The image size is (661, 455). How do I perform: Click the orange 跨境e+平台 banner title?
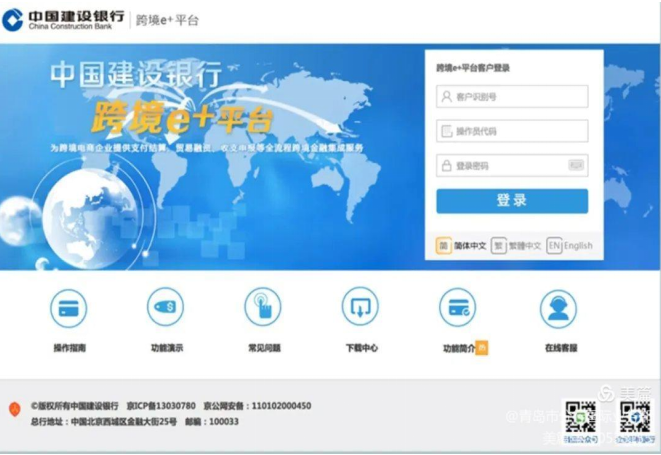pyautogui.click(x=182, y=118)
